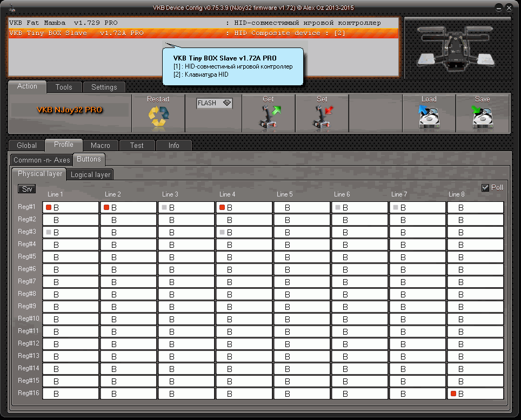
Task: Toggle the Poll checkbox
Action: (485, 187)
